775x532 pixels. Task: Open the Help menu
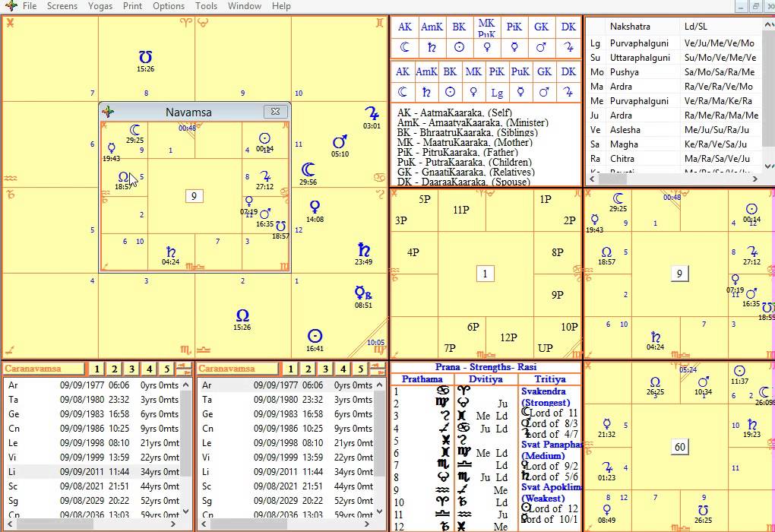click(281, 6)
